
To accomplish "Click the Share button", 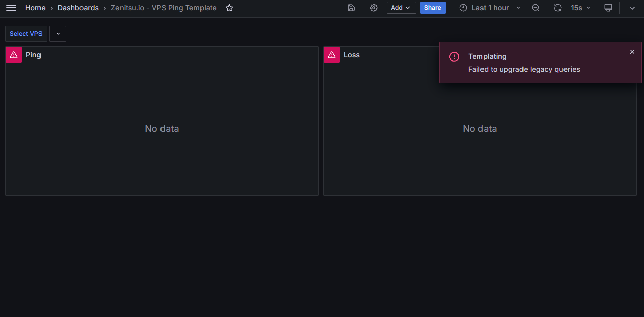I will (433, 8).
